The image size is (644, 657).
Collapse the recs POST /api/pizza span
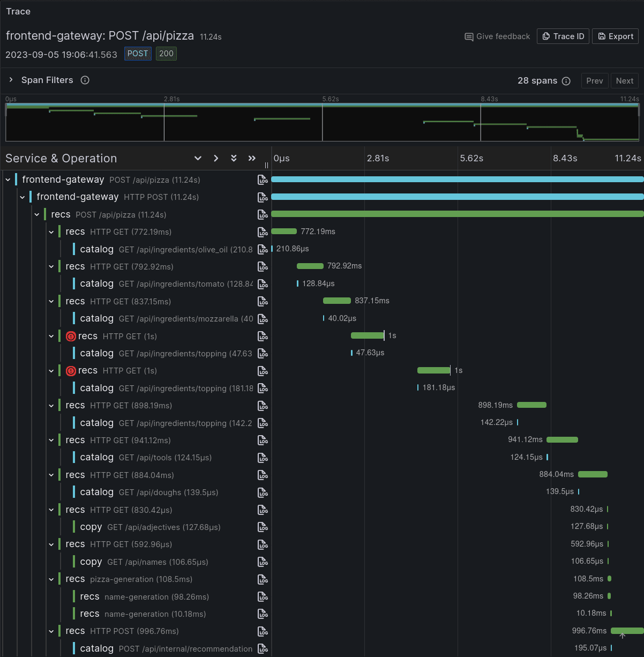pos(37,214)
